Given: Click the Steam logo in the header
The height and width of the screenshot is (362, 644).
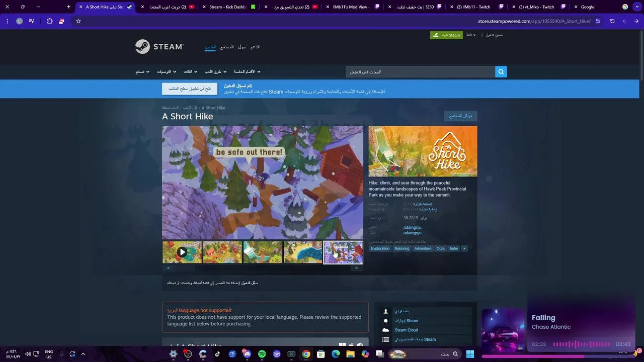Looking at the screenshot, I should coord(159,47).
